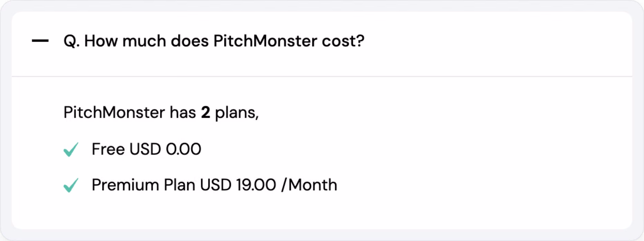Select the question heading about PitchMonster cost
This screenshot has height=241, width=644.
click(214, 41)
